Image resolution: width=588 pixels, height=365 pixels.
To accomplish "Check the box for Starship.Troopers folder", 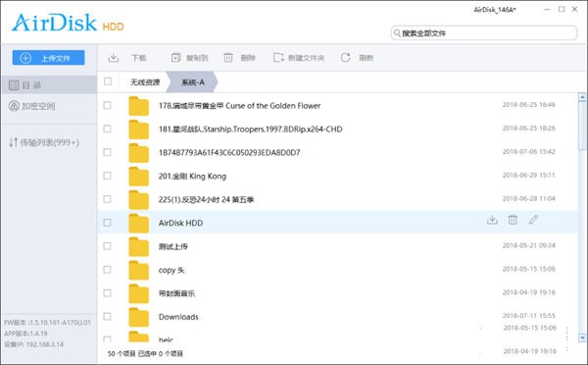I will click(107, 129).
